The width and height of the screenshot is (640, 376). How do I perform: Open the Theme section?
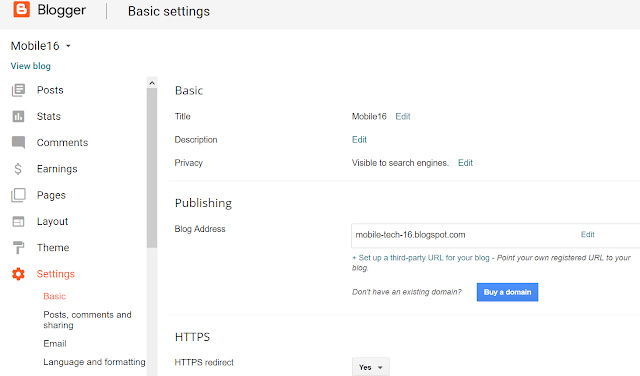53,247
